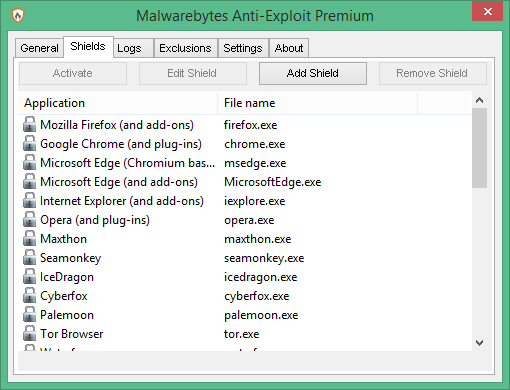
Task: Click the iexplore.exe file name
Action: [x=255, y=201]
